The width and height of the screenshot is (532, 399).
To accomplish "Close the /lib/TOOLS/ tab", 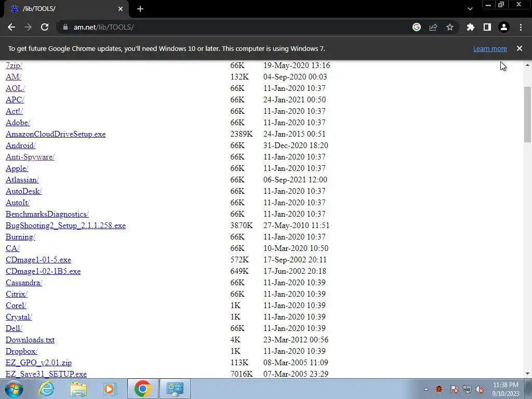I will [x=121, y=9].
